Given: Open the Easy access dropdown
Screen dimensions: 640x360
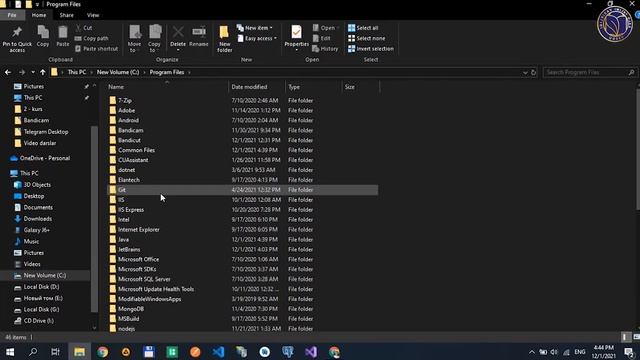Looking at the screenshot, I should 257,38.
